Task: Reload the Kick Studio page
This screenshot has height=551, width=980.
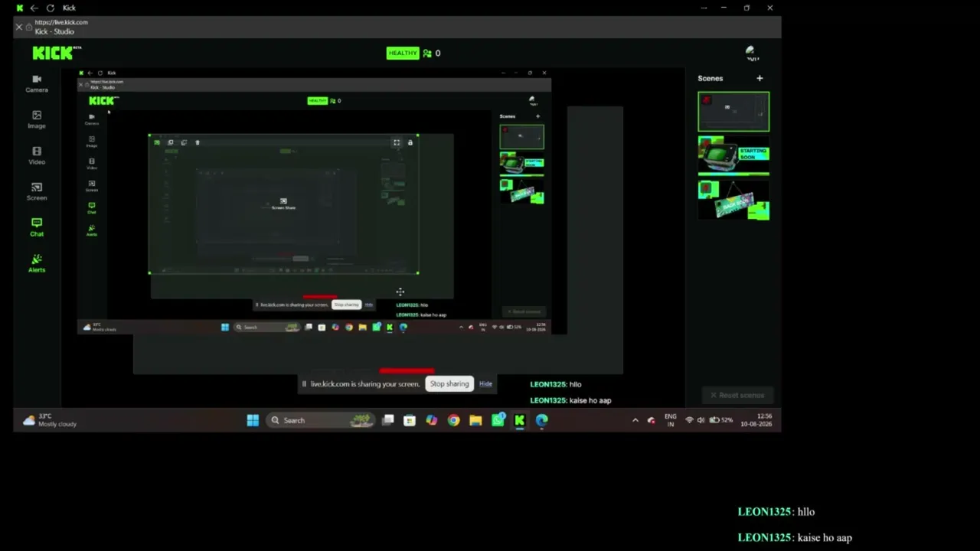Action: pos(51,8)
